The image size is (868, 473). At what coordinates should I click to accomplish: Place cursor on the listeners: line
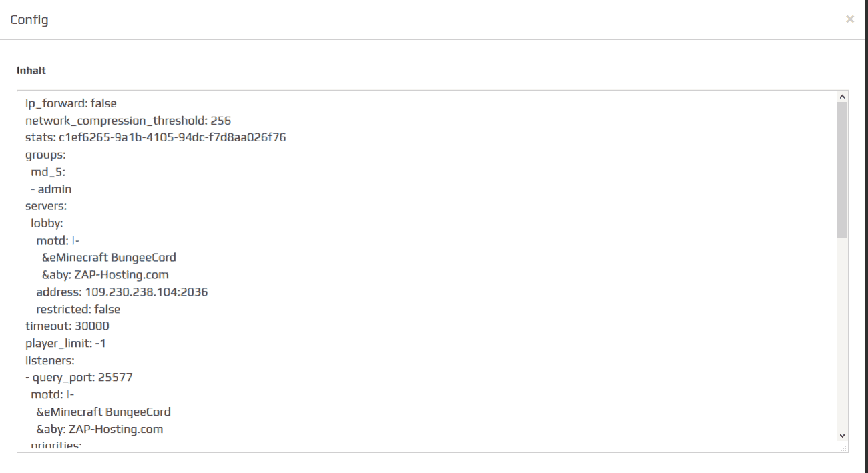pyautogui.click(x=50, y=360)
